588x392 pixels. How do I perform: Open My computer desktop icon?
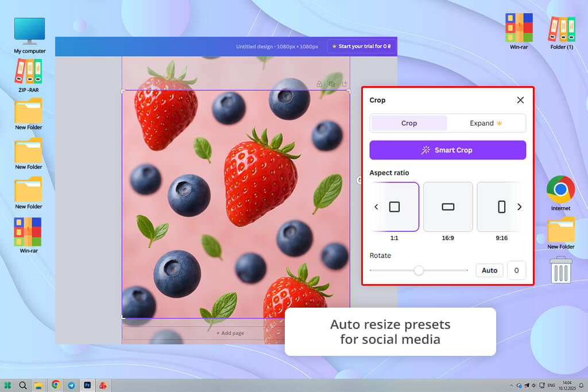click(30, 35)
